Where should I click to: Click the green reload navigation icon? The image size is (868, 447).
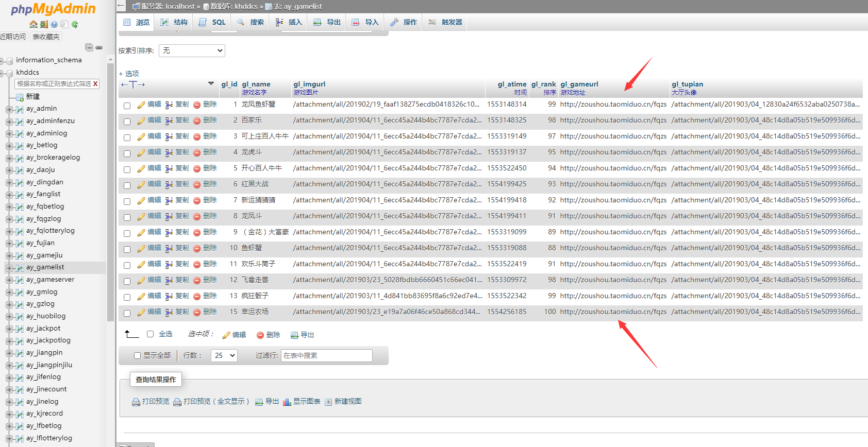75,24
